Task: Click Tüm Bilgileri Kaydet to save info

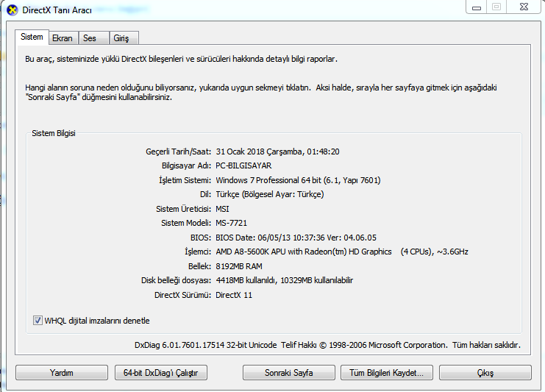Action: point(386,373)
